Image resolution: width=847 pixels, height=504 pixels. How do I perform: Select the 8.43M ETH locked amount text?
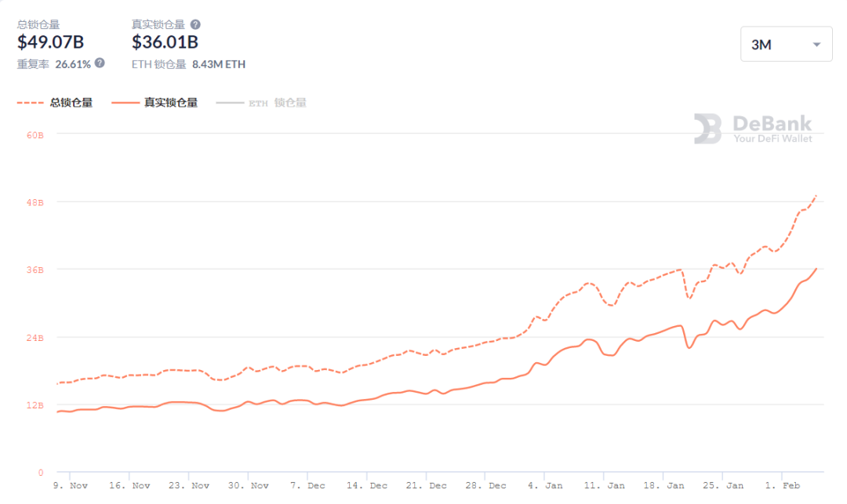219,64
